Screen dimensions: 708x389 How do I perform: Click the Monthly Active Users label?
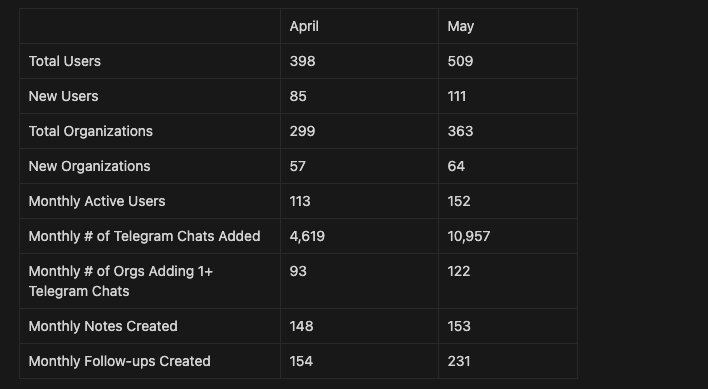pyautogui.click(x=97, y=201)
